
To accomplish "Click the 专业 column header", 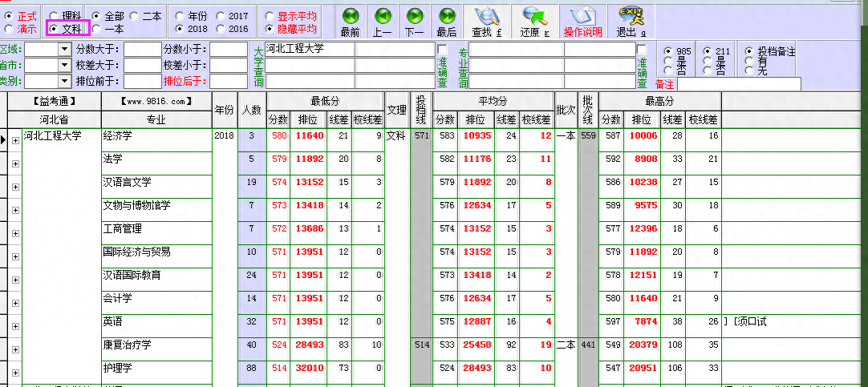I will pos(156,120).
